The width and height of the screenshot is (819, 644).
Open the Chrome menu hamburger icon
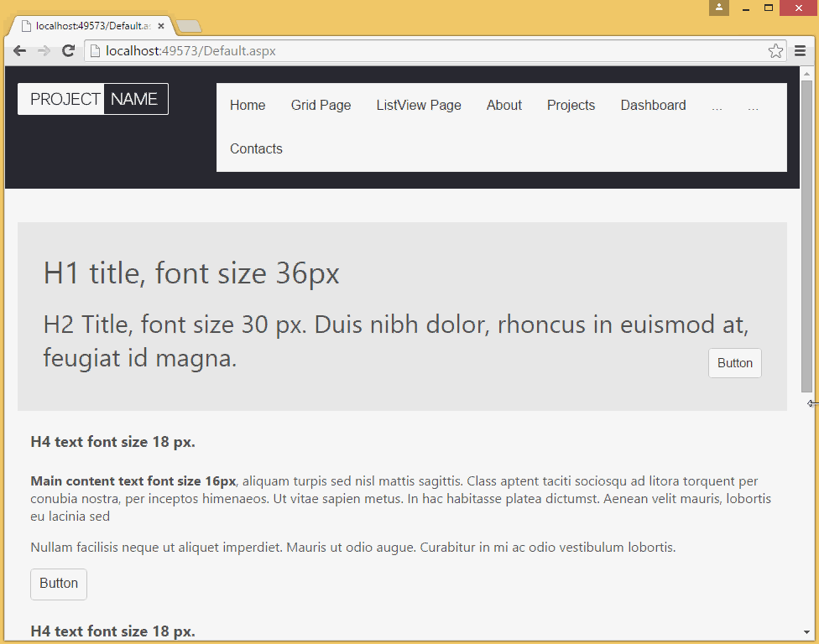(800, 50)
